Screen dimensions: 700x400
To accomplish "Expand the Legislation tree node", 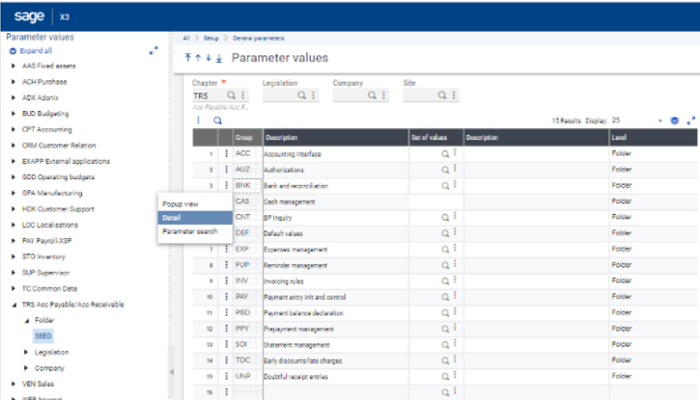I will pyautogui.click(x=27, y=352).
